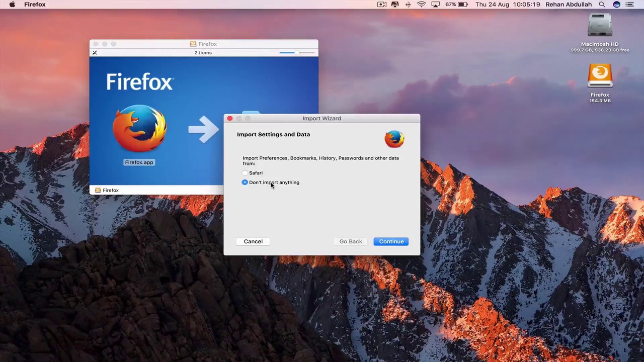Open the Wi-Fi status menu
The image size is (644, 362).
(422, 5)
